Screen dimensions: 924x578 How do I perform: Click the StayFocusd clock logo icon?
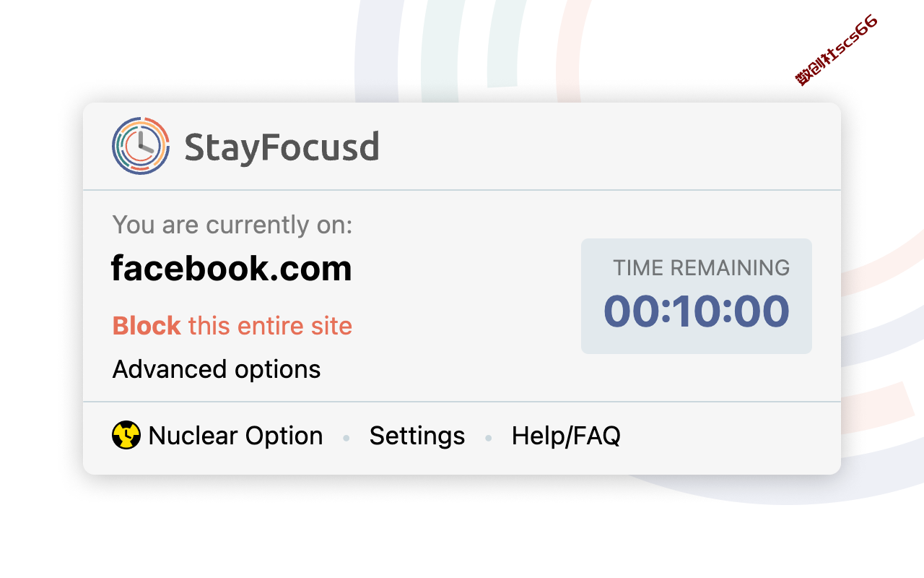pyautogui.click(x=141, y=146)
